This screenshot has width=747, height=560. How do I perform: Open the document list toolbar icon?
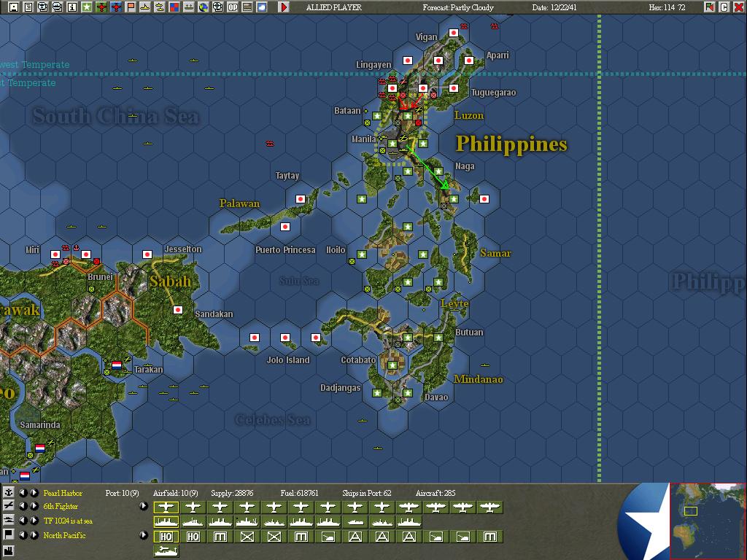click(28, 7)
